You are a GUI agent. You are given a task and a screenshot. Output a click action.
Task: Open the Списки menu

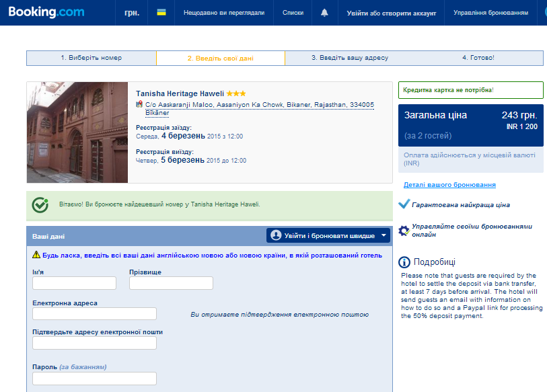coord(293,13)
